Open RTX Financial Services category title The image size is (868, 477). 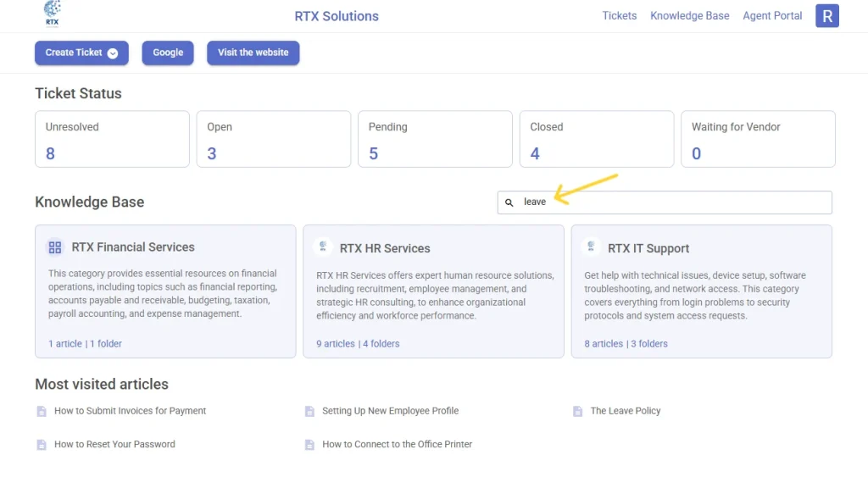[133, 247]
